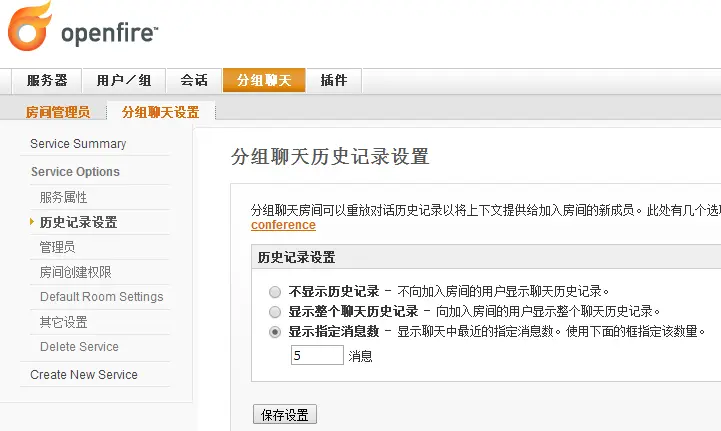This screenshot has height=431, width=721.
Task: Click the Openfire flame logo
Action: 29,27
